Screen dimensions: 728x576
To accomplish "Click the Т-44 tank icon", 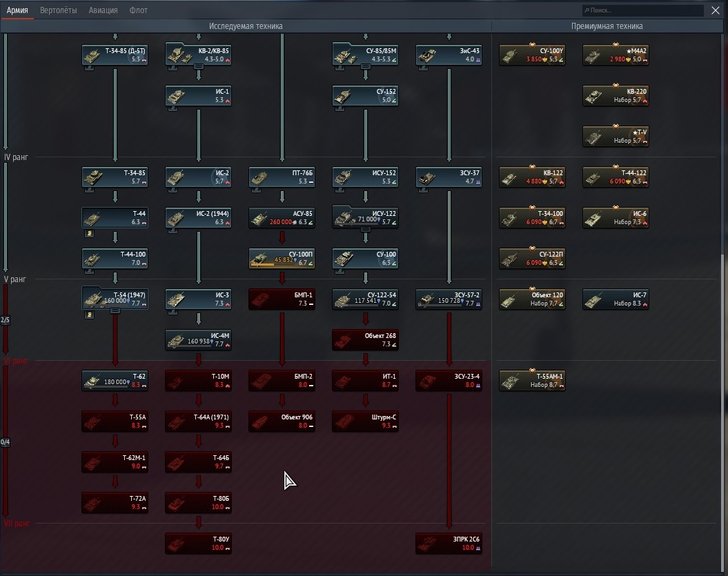I will [92, 218].
